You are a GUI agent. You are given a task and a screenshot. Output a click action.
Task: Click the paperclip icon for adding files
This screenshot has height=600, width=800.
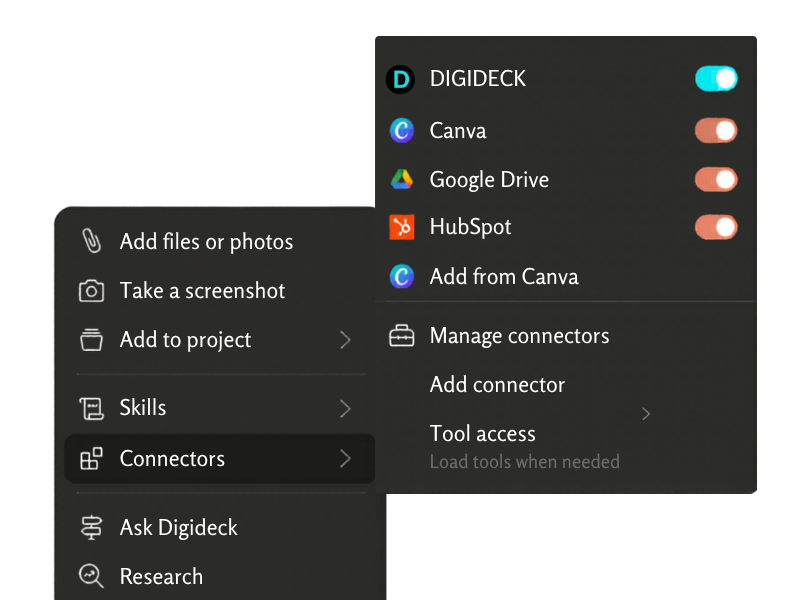92,241
